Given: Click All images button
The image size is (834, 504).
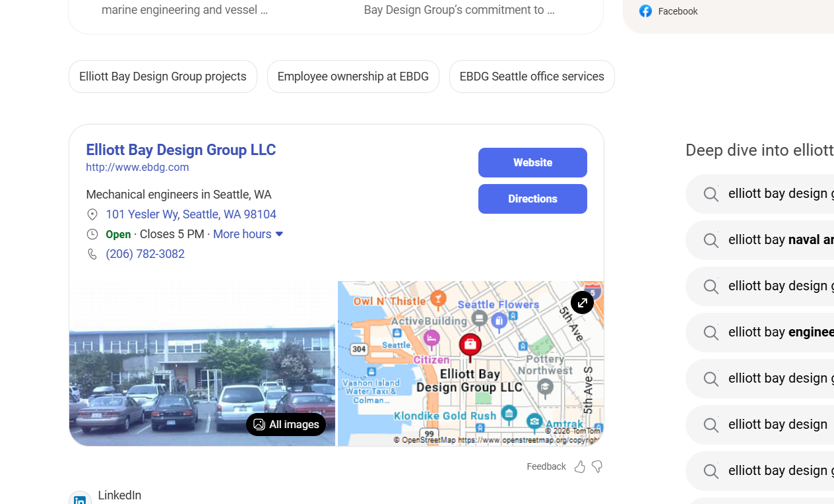Looking at the screenshot, I should (x=286, y=424).
